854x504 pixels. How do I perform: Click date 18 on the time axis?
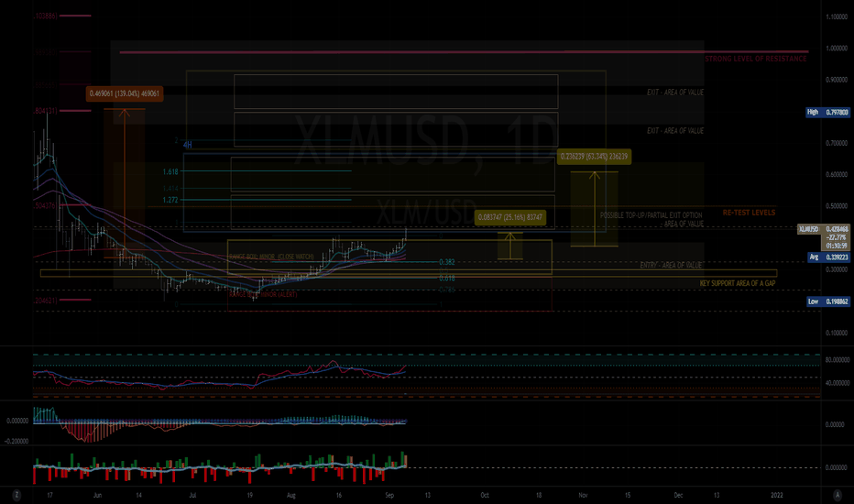point(539,495)
